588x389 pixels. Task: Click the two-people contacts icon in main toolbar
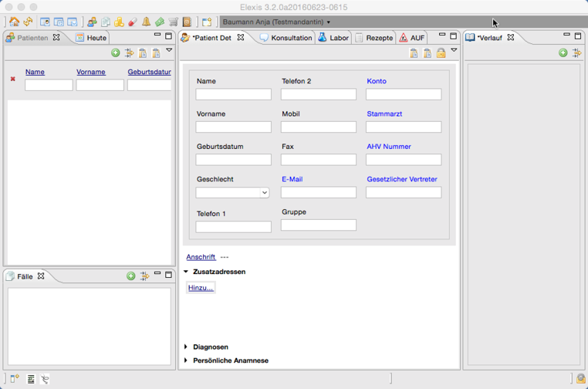[93, 22]
